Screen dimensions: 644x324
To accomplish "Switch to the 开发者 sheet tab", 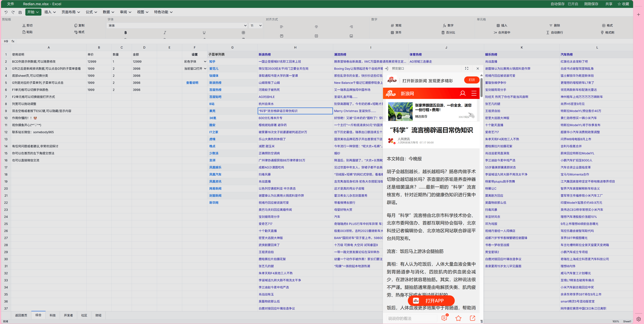I will (68, 315).
